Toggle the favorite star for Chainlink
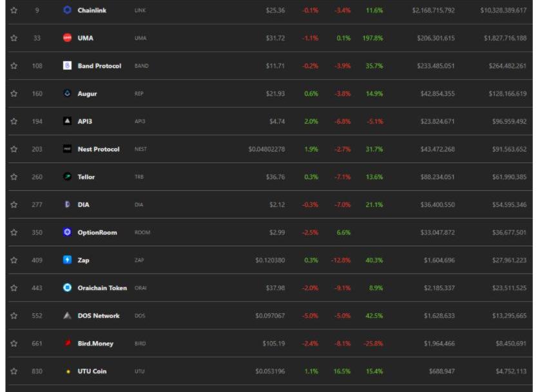 pos(14,10)
